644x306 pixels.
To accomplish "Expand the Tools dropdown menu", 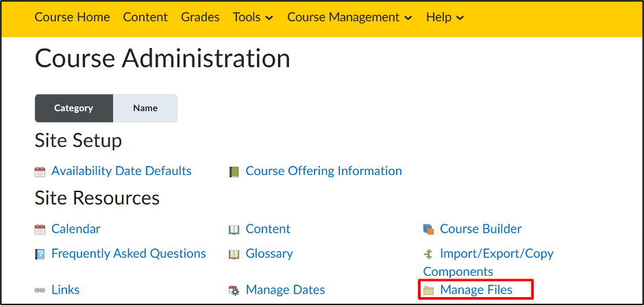I will (x=253, y=17).
